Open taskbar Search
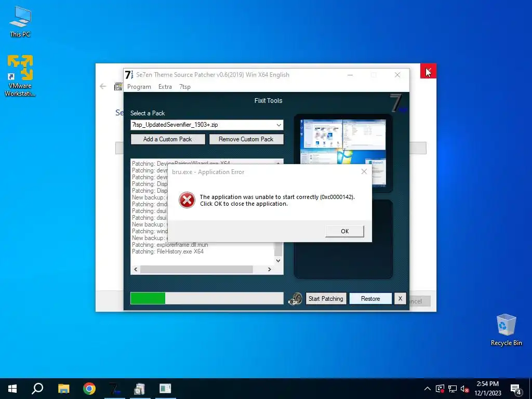 (x=37, y=389)
